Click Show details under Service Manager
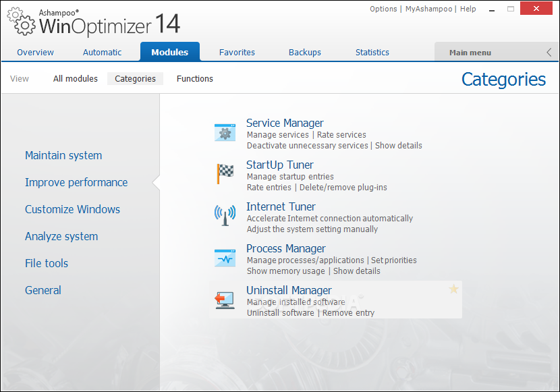This screenshot has width=560, height=392. (x=399, y=145)
